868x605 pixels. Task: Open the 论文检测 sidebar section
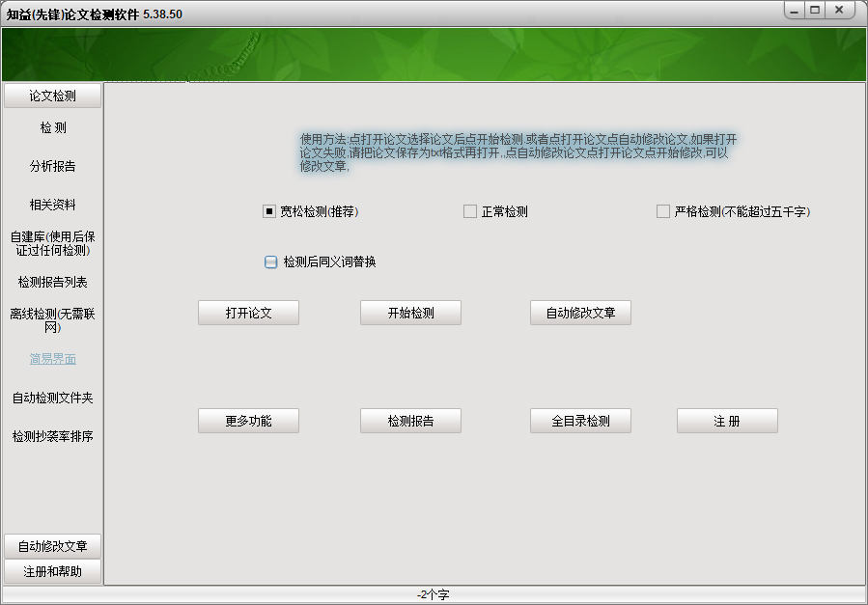[x=52, y=96]
